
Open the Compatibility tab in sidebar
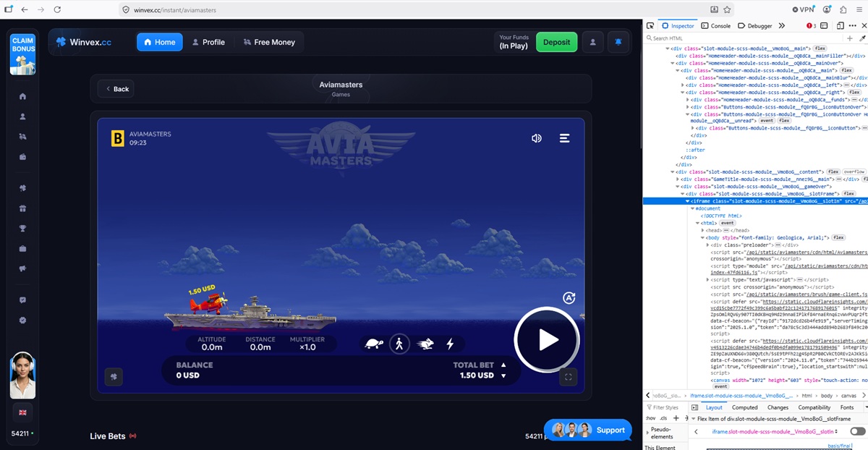(814, 407)
